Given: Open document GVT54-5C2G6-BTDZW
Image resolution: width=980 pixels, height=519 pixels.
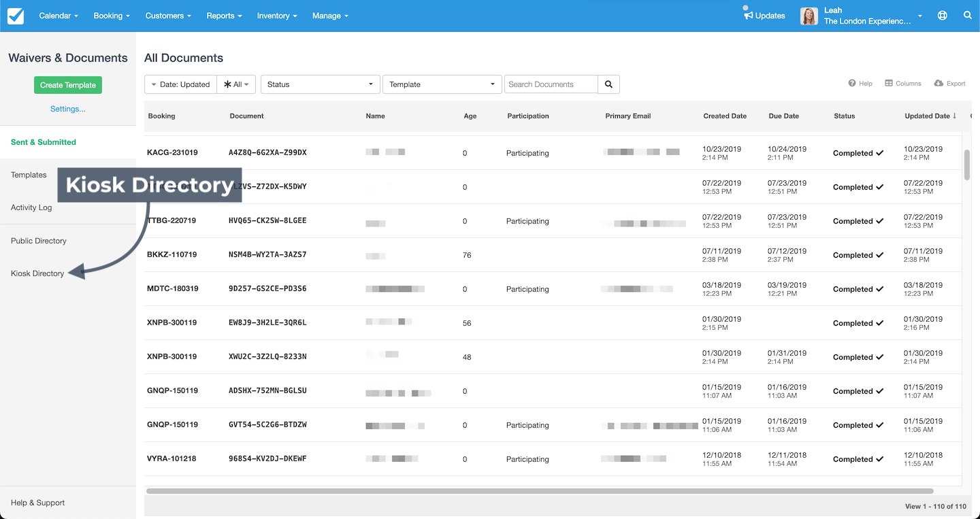Looking at the screenshot, I should pyautogui.click(x=267, y=425).
